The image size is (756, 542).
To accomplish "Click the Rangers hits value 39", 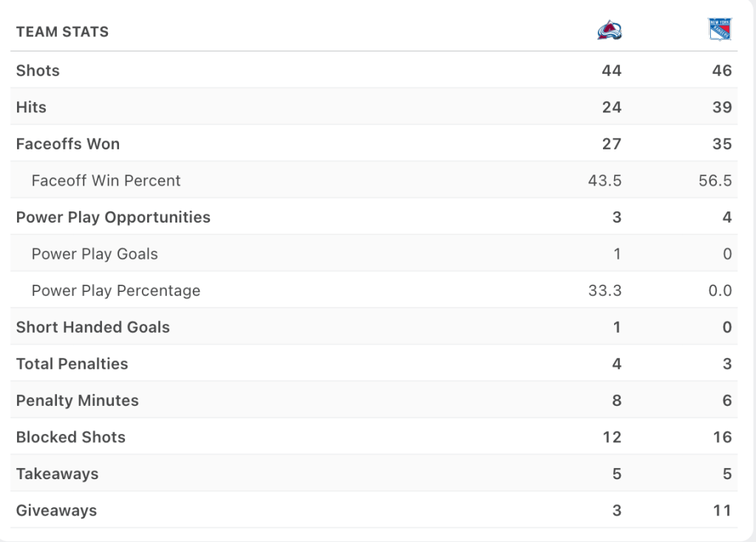I will click(722, 107).
